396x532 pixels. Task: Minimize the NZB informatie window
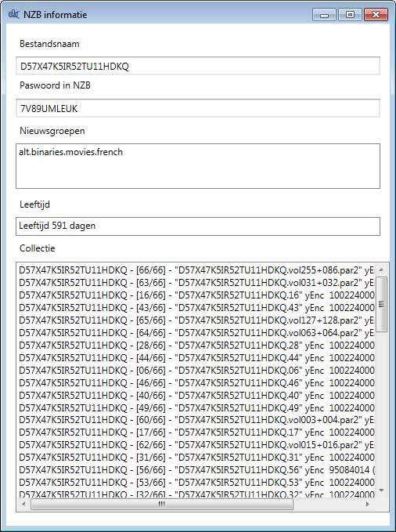(324, 15)
